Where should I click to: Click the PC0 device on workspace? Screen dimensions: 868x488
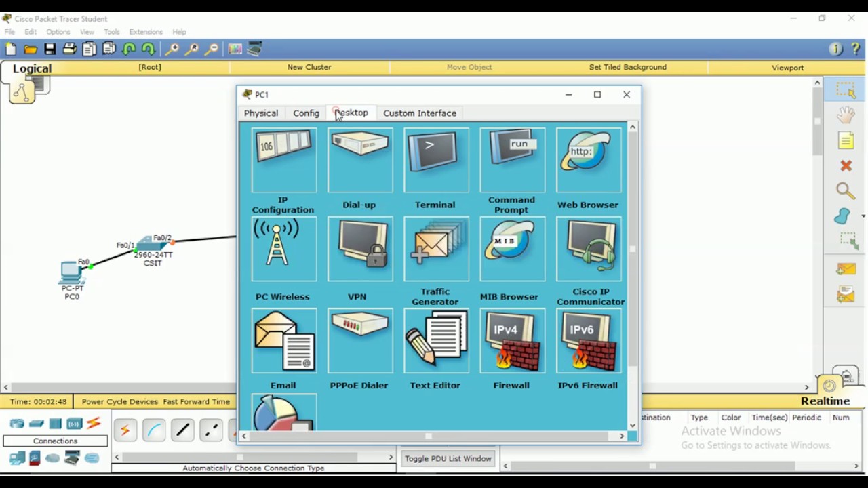(72, 273)
